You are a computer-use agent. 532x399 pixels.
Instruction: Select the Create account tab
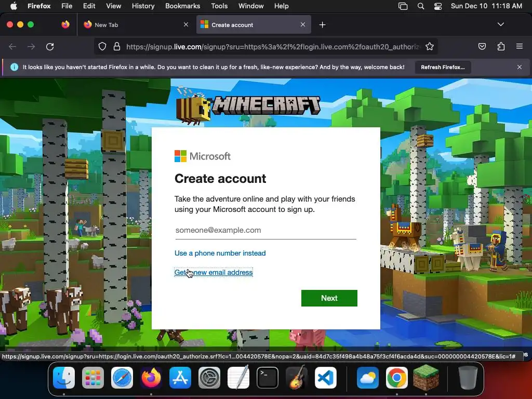[x=254, y=25]
